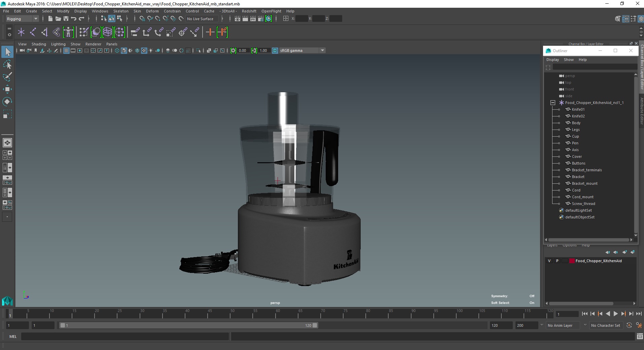Open Render Settings icon
The height and width of the screenshot is (350, 644).
click(x=261, y=19)
